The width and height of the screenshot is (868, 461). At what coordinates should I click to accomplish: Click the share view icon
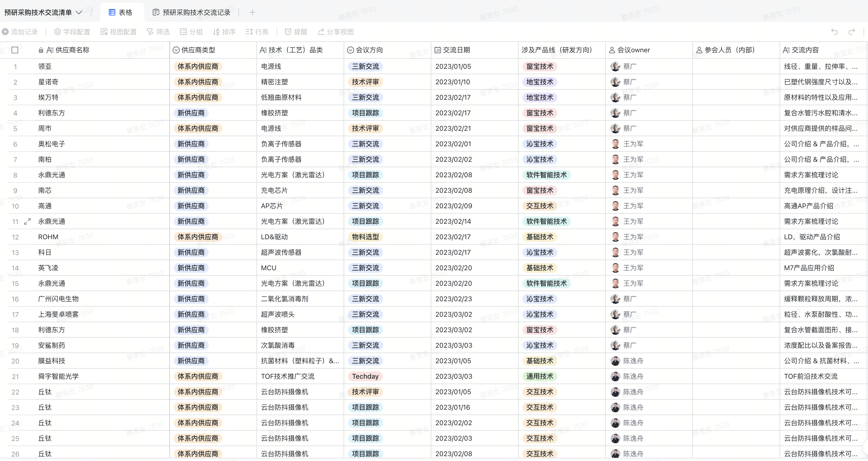coord(321,32)
